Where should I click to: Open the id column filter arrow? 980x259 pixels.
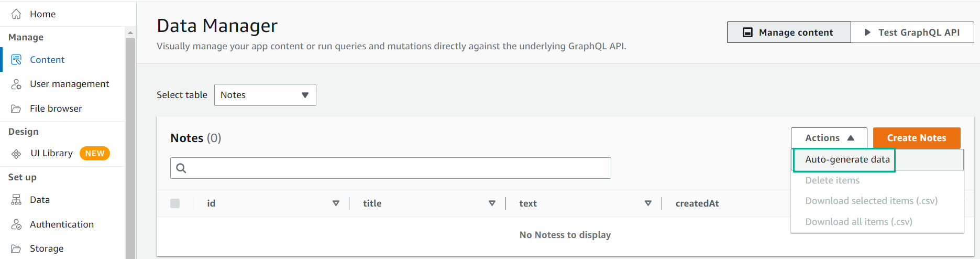[336, 203]
